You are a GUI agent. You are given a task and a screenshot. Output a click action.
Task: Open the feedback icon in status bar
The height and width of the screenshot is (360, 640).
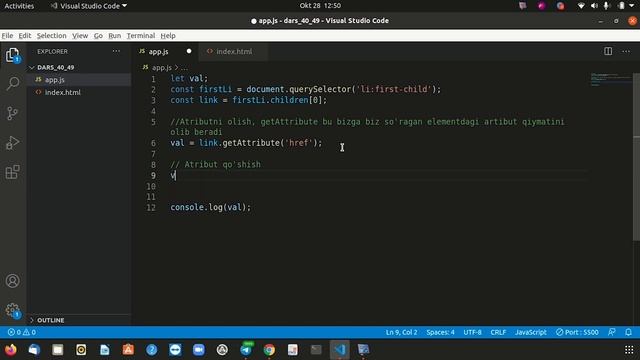coord(611,332)
